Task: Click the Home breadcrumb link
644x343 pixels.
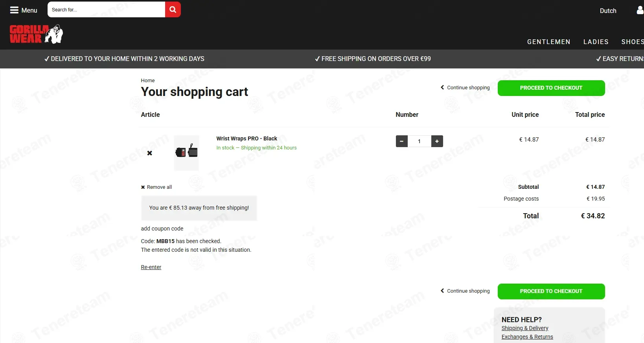Action: coord(148,81)
